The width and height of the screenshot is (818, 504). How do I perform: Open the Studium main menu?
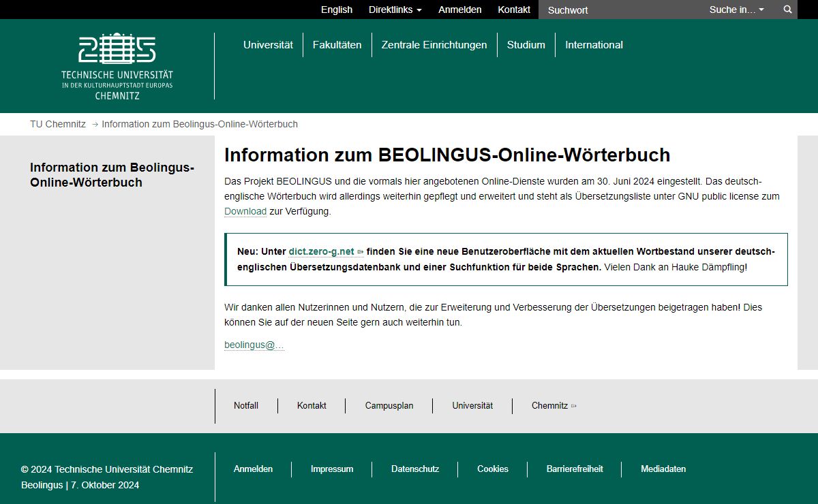(526, 45)
